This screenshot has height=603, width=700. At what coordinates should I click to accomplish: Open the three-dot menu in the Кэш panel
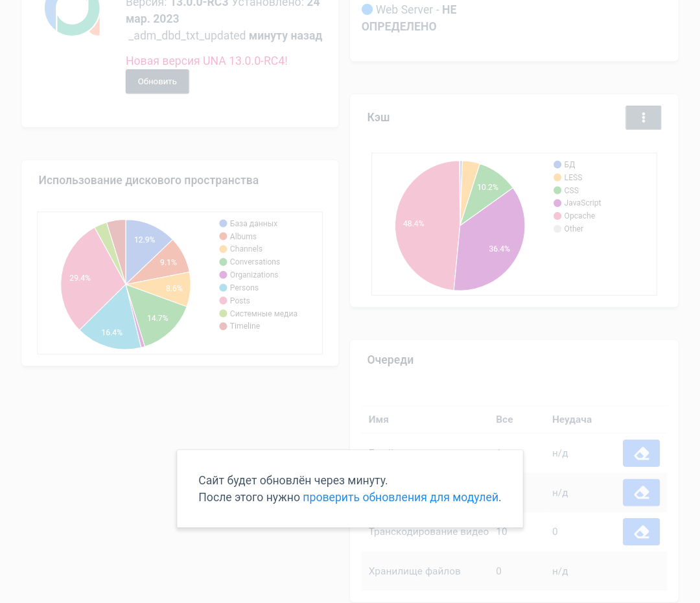click(643, 117)
